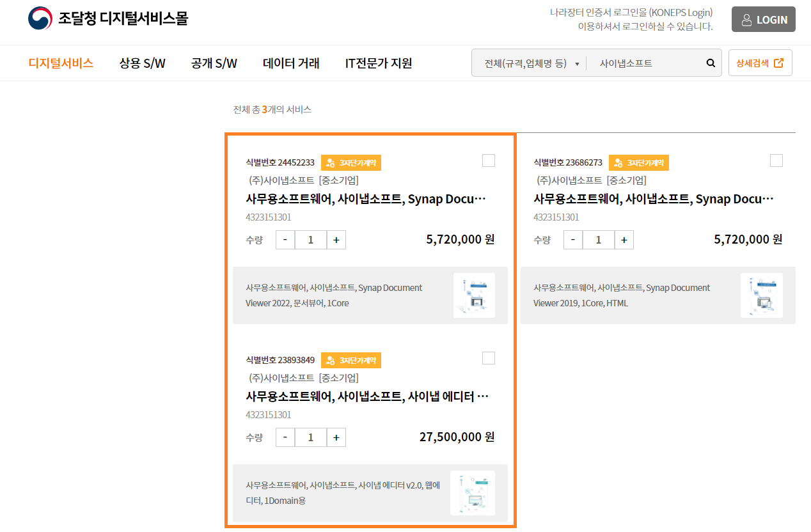This screenshot has width=811, height=532.
Task: Increase quantity for item 24452233
Action: coord(336,240)
